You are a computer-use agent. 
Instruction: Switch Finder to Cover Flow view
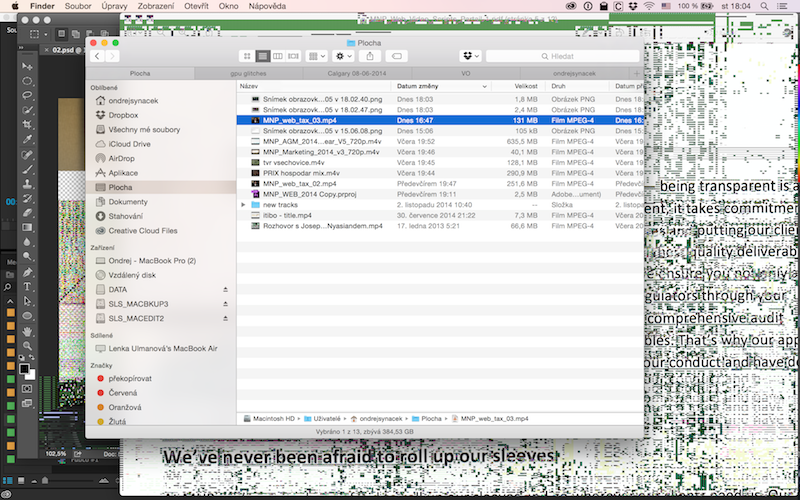click(x=293, y=56)
